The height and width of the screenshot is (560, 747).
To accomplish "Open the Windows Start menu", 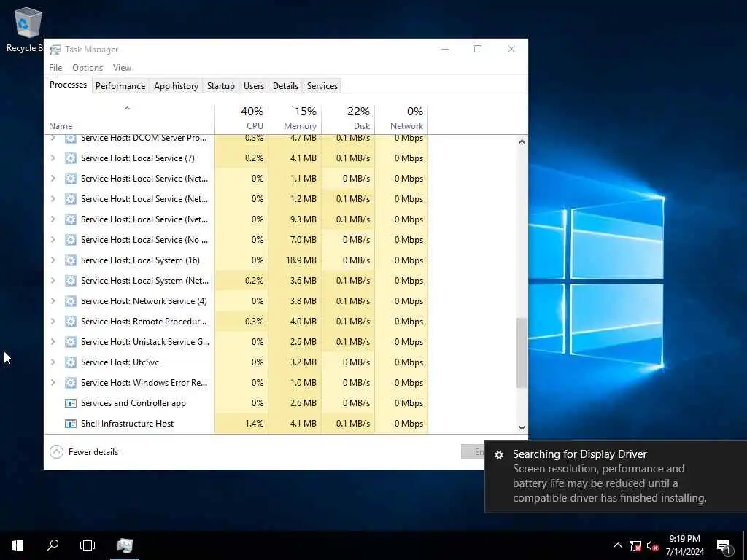I will click(x=18, y=545).
